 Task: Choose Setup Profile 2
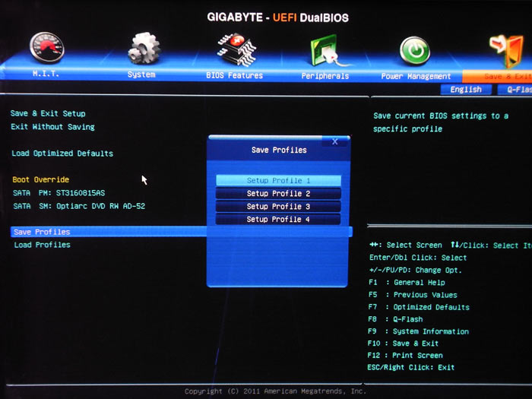click(x=278, y=193)
